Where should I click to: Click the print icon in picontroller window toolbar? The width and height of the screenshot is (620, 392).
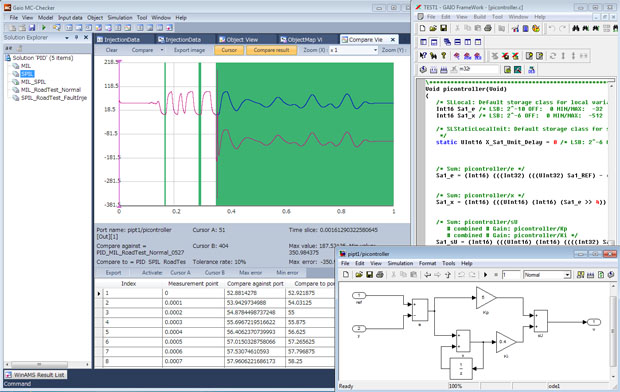point(380,275)
